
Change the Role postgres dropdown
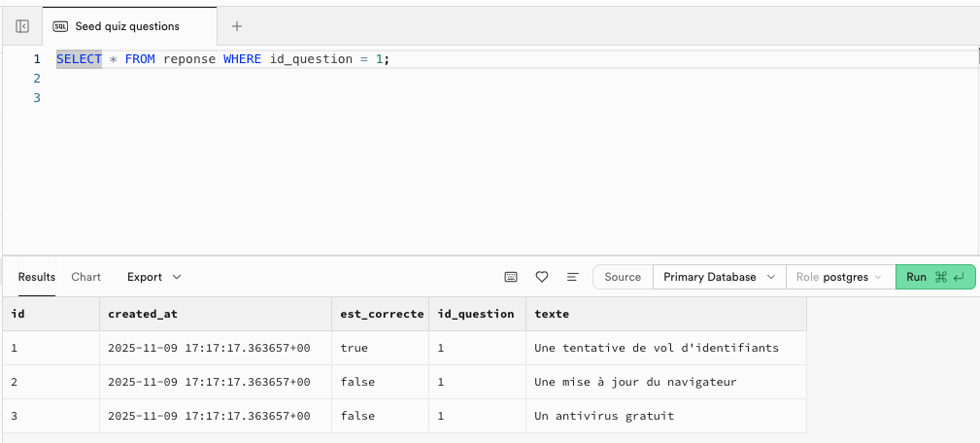[x=838, y=277]
